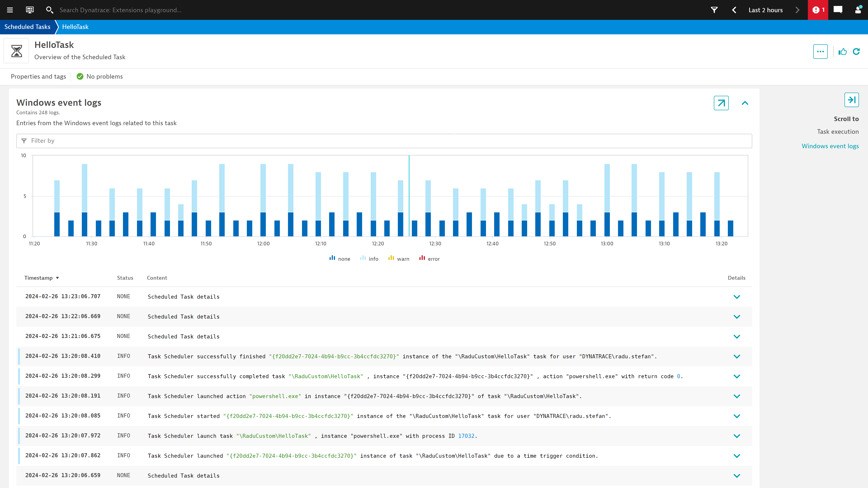Open the dashboards monitor icon
868x488 pixels.
pos(30,10)
